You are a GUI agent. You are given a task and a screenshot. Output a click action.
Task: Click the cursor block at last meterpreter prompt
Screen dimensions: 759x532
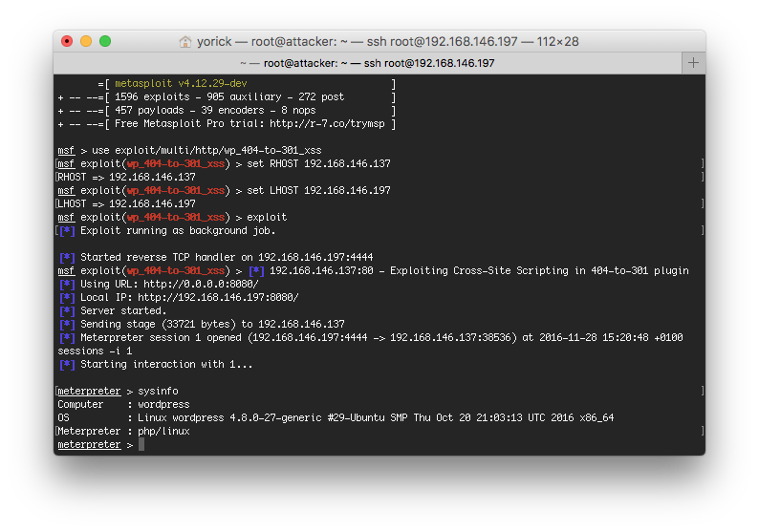141,444
